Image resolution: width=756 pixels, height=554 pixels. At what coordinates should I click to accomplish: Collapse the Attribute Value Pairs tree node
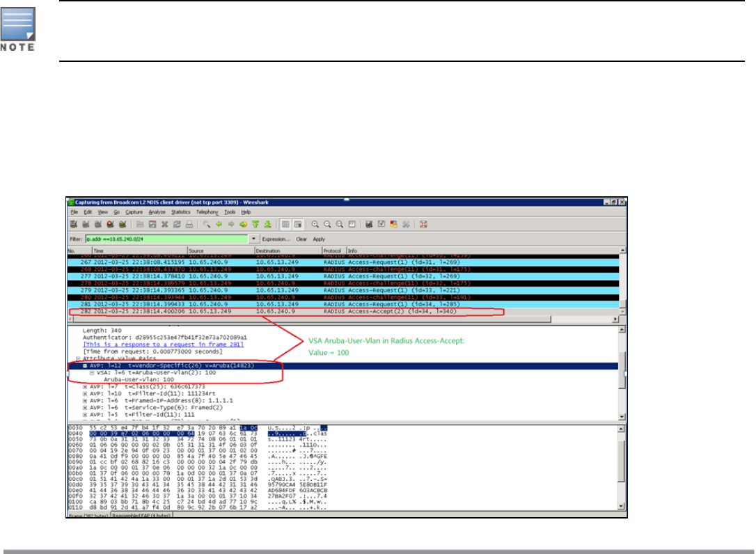tap(78, 358)
